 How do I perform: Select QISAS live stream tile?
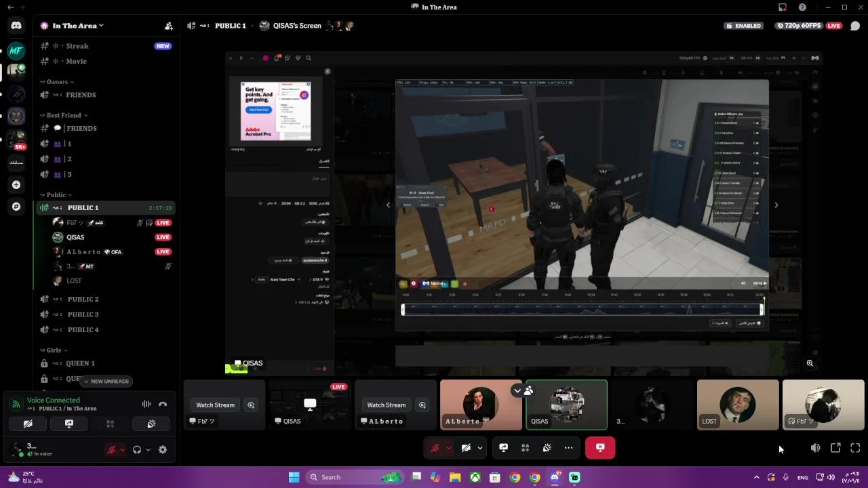[x=310, y=405]
